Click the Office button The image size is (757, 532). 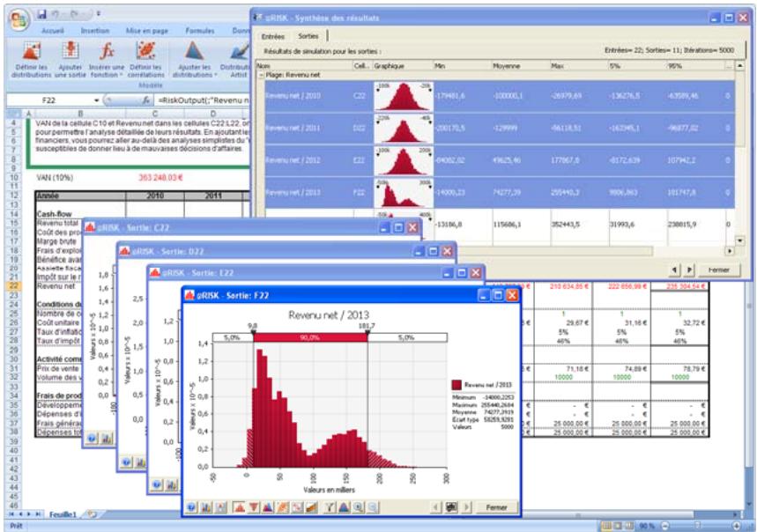coord(19,18)
